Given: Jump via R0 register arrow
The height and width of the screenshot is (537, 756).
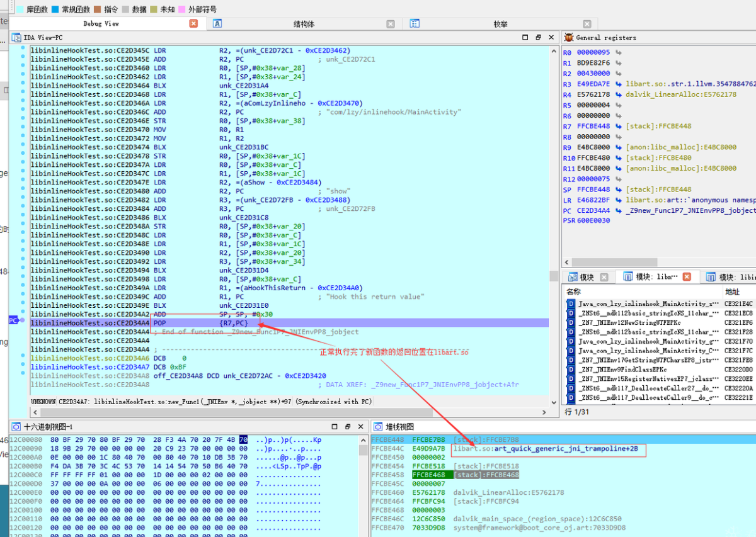Looking at the screenshot, I should click(618, 52).
